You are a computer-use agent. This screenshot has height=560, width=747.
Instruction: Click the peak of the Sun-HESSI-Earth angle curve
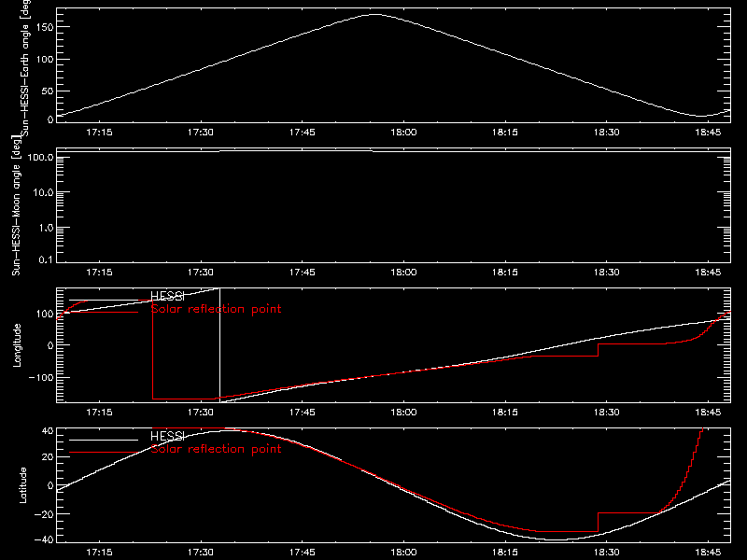[x=376, y=15]
